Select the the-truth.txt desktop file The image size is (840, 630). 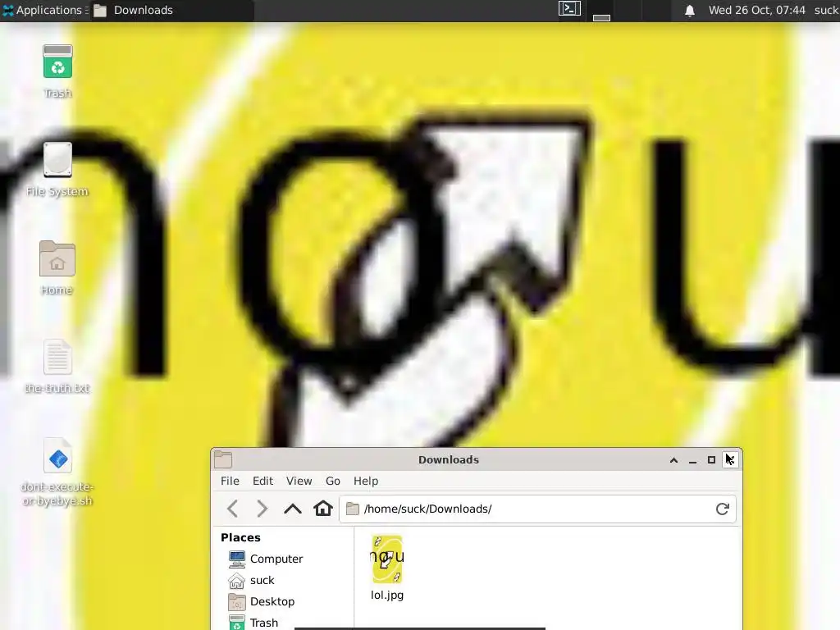57,358
